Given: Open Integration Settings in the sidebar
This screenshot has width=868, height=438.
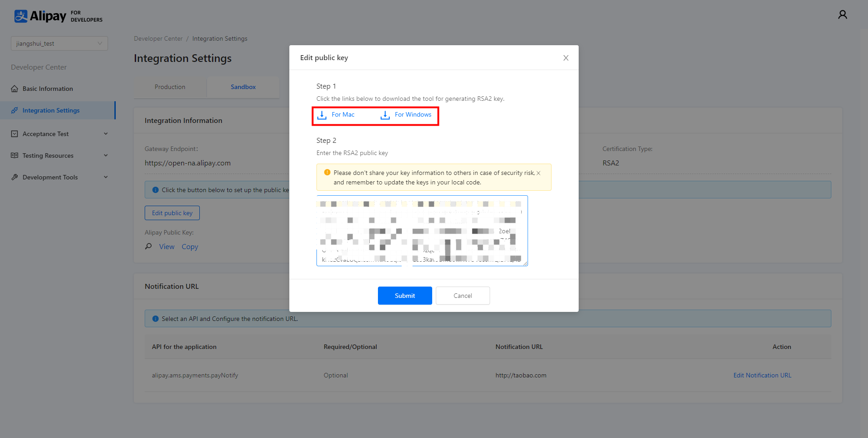Looking at the screenshot, I should pos(51,110).
